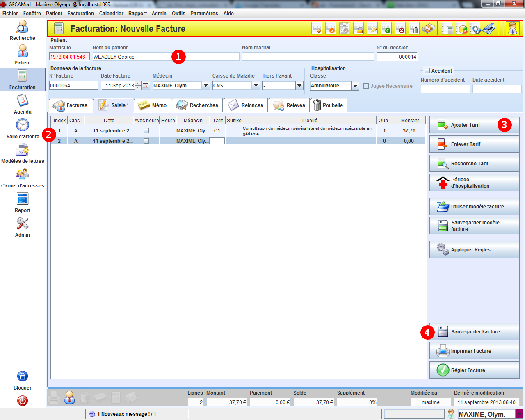Viewport: 525px width, 420px height.
Task: Open the Agenda calendar icon
Action: pos(22,101)
